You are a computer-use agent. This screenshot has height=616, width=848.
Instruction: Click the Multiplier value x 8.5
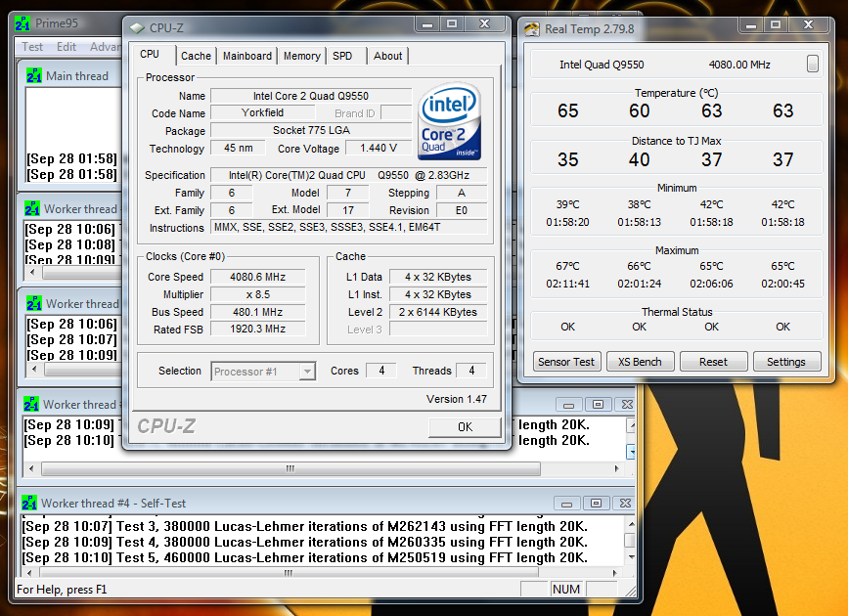tap(257, 294)
